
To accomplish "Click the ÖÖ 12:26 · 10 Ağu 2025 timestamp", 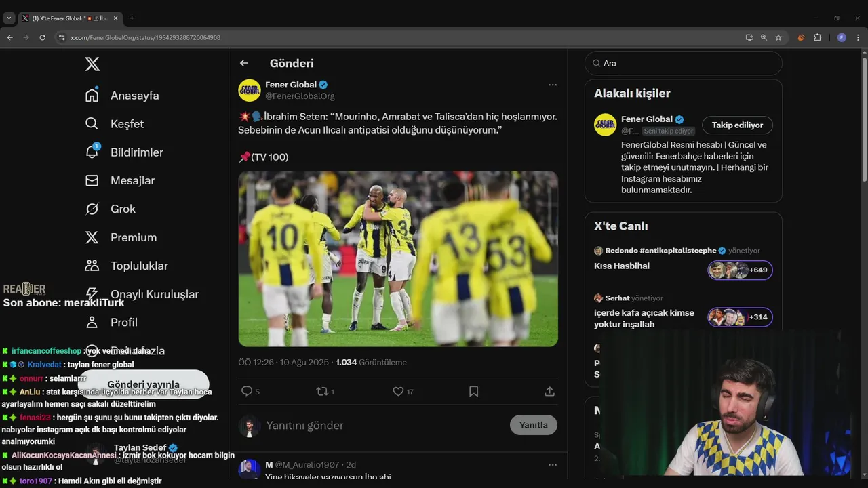I will click(284, 363).
